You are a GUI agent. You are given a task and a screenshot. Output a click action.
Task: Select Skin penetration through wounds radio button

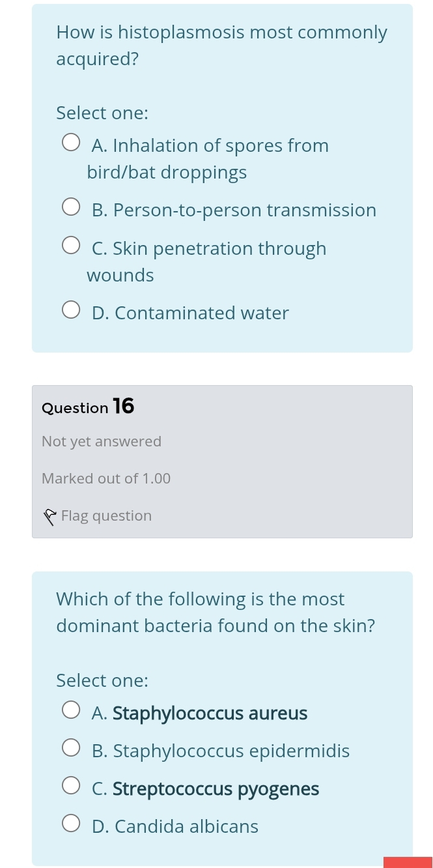[71, 246]
